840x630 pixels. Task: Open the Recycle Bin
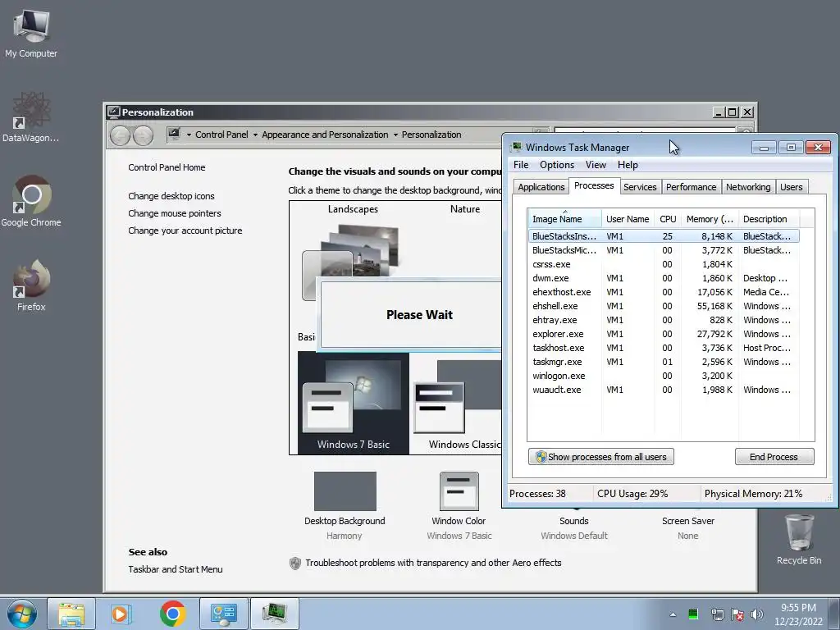click(x=799, y=539)
